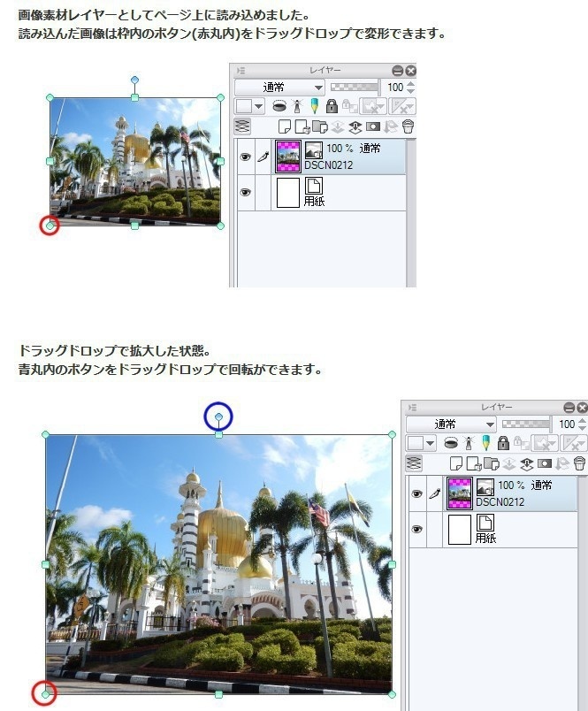
Task: Create new vector layer in lower panel
Action: (x=473, y=464)
